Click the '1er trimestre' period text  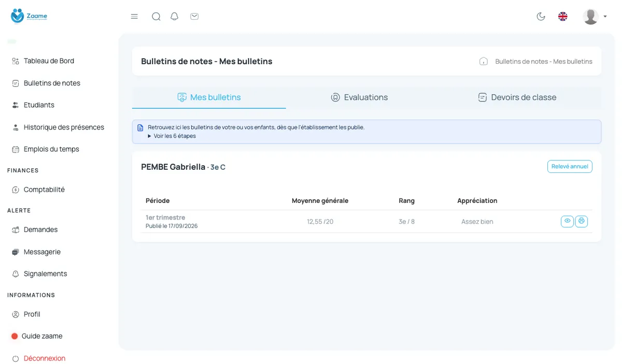pyautogui.click(x=165, y=217)
